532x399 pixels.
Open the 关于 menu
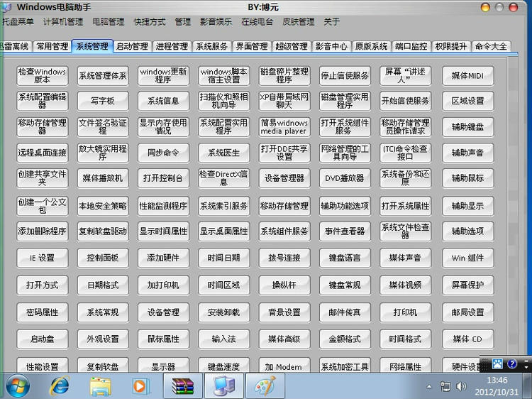coord(331,22)
